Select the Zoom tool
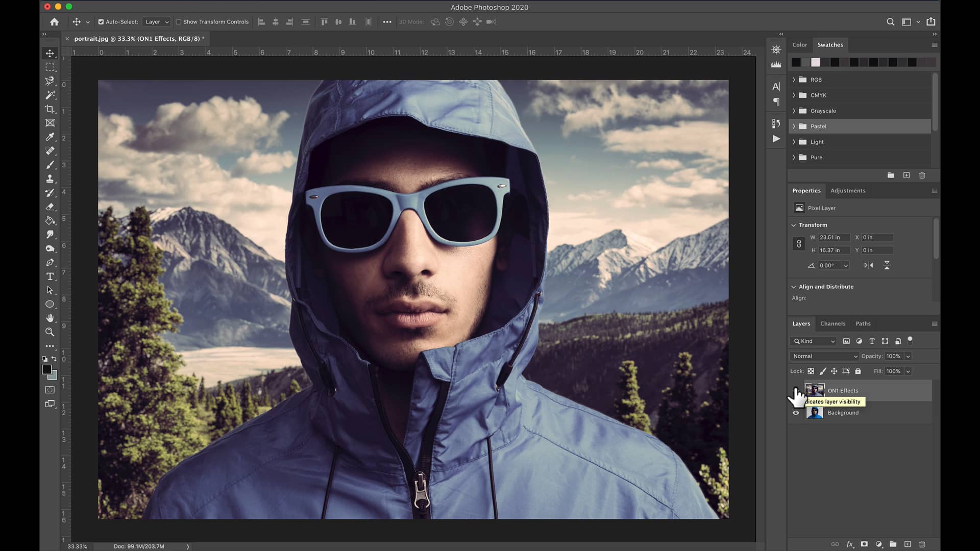Screen dimensions: 980x551 50,332
